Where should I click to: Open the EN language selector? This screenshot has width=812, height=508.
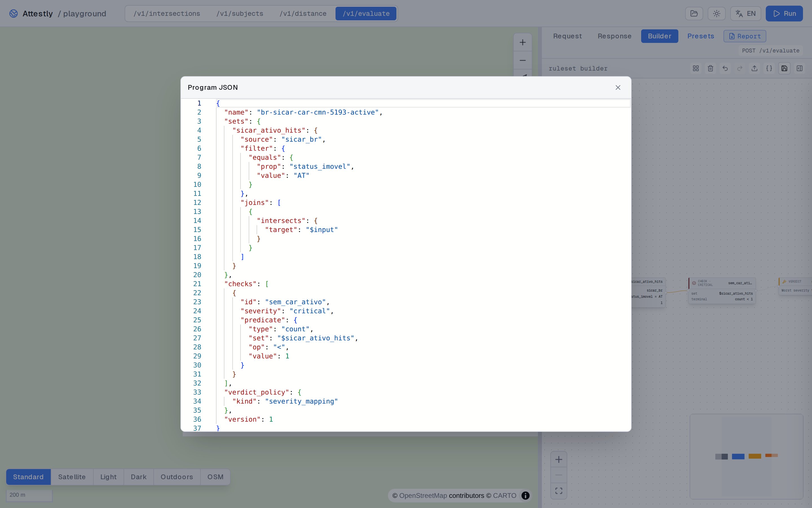coord(745,14)
